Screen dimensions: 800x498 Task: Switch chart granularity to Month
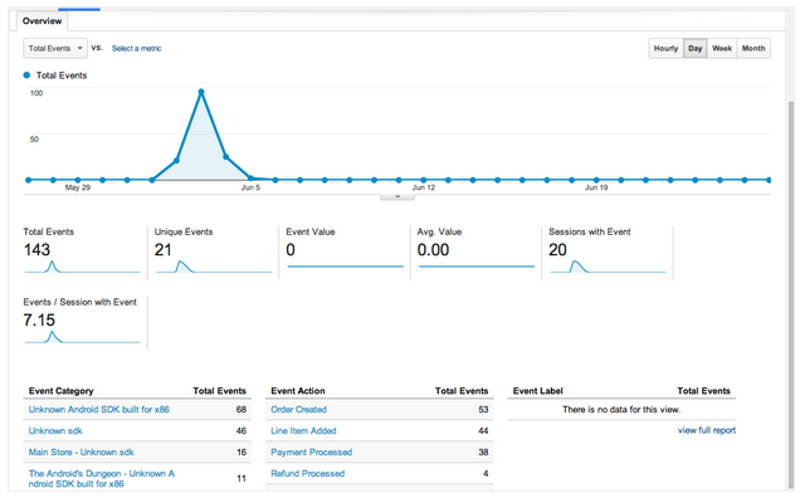(754, 48)
